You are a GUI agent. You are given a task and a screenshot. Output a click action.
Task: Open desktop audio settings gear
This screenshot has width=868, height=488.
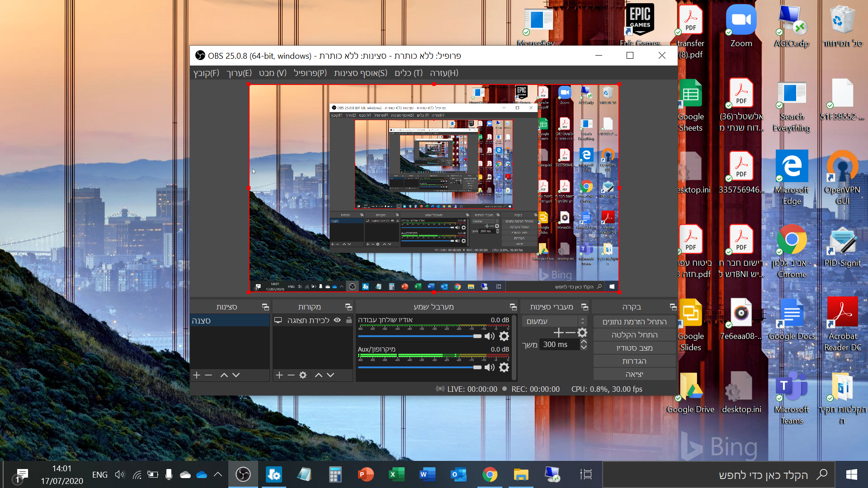504,336
